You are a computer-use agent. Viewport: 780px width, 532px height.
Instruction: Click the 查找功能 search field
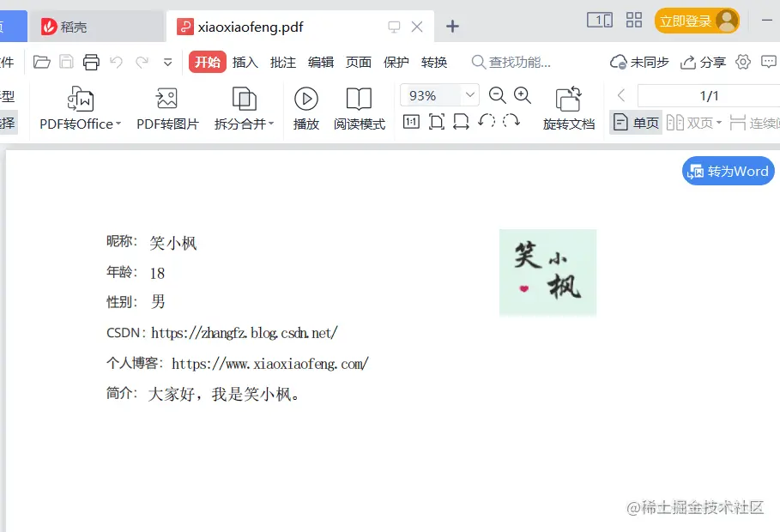[x=511, y=62]
